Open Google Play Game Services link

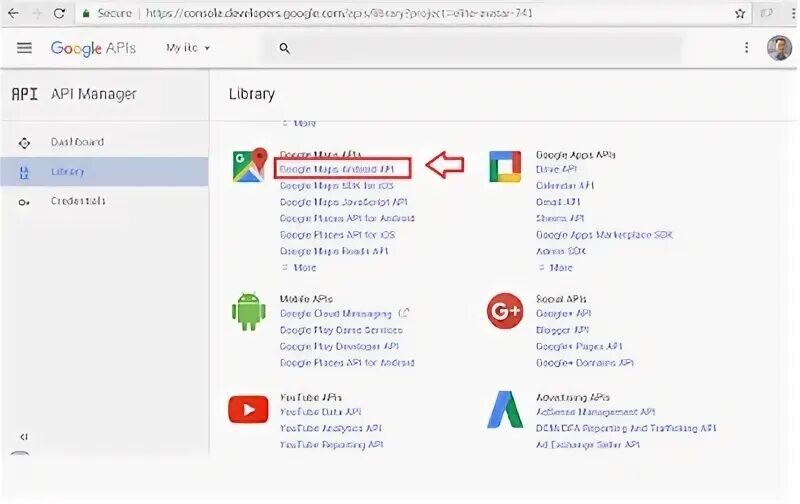341,330
